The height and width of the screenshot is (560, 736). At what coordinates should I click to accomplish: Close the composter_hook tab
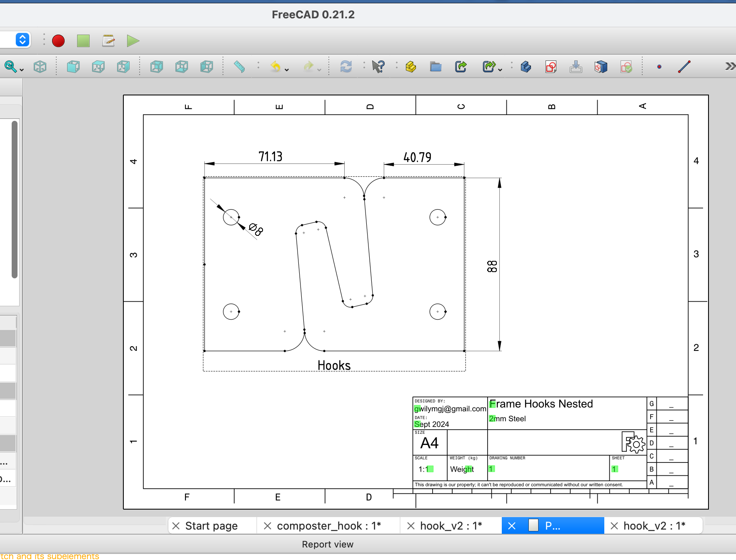[x=268, y=526]
